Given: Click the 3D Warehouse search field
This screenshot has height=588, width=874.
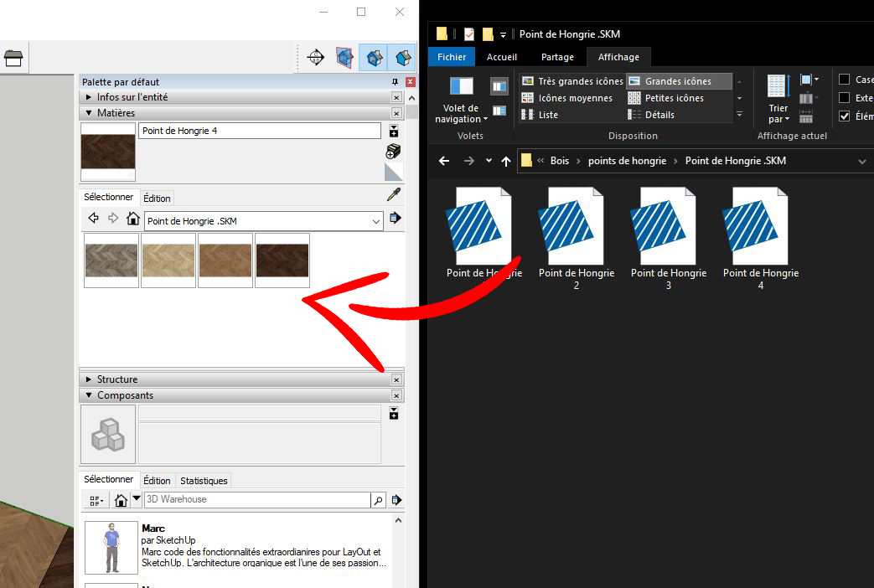Looking at the screenshot, I should (x=257, y=500).
